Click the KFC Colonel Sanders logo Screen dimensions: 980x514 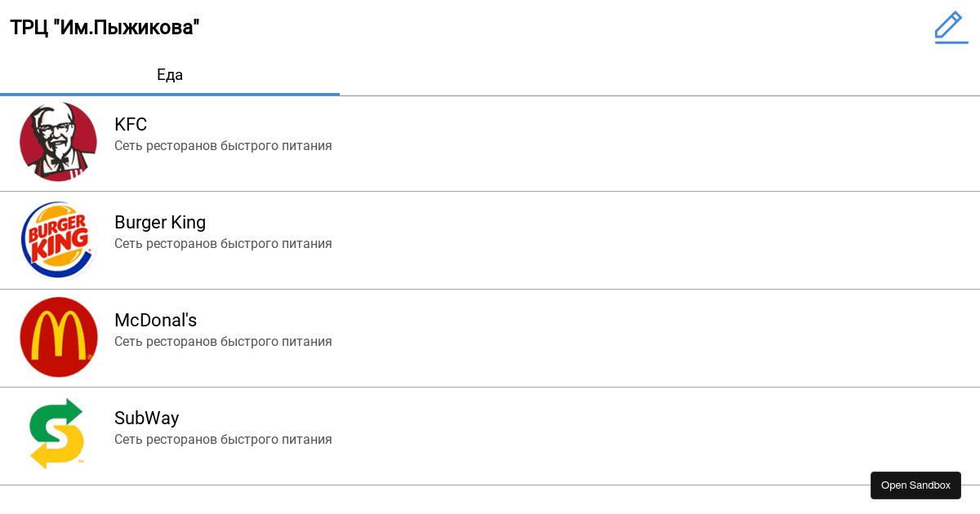(x=59, y=142)
